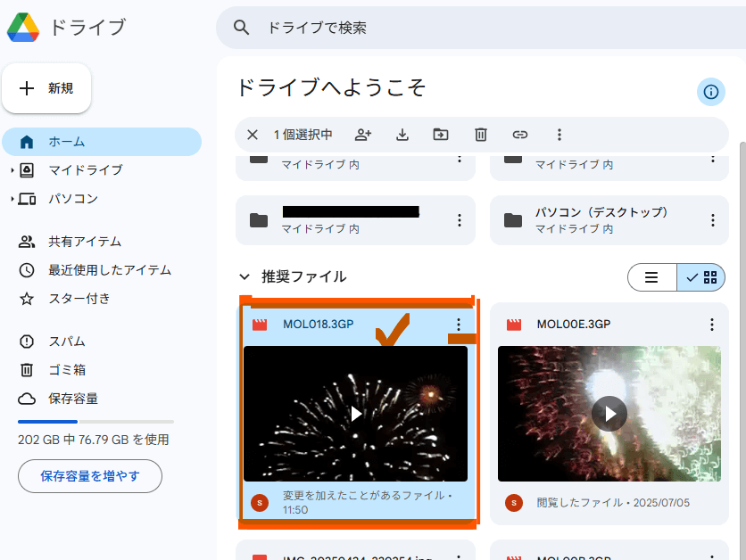This screenshot has width=746, height=560.
Task: Click the Google Drive logo
Action: tap(23, 27)
